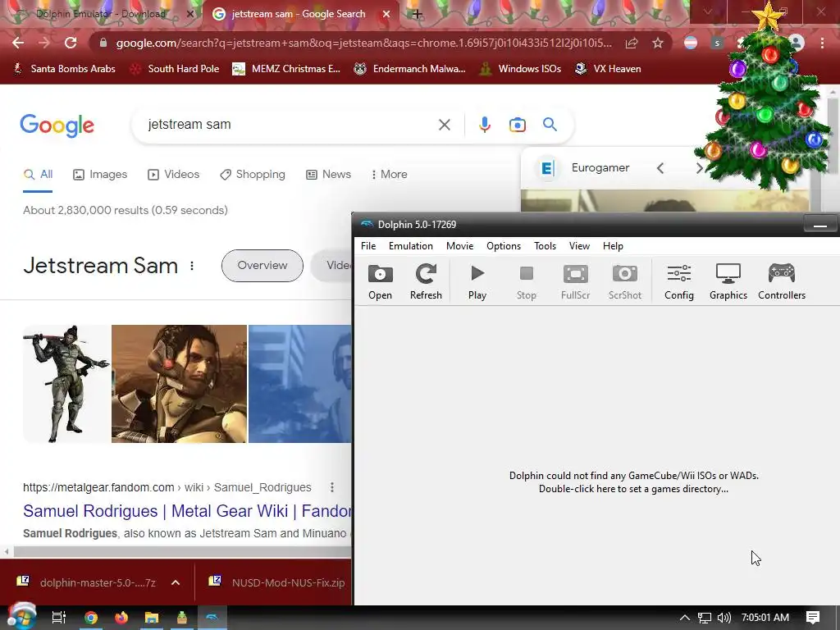Expand dolphin-master download options
This screenshot has width=840, height=630.
176,583
